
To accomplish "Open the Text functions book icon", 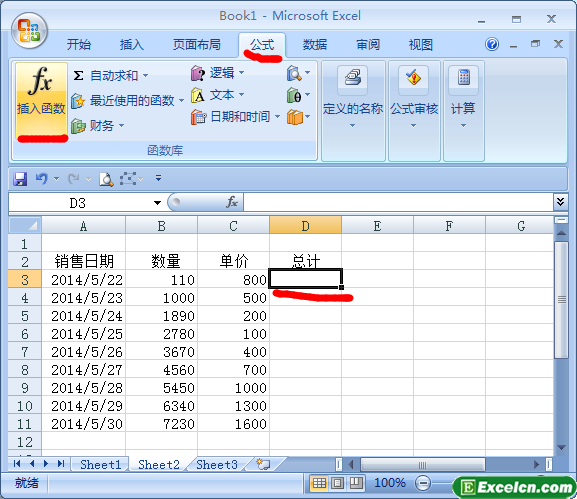I will point(198,95).
